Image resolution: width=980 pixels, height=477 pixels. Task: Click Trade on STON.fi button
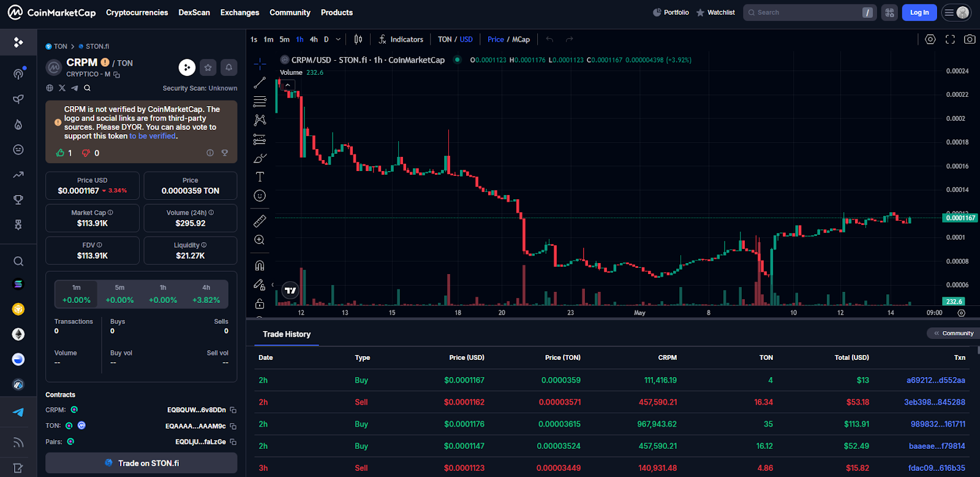tap(141, 463)
